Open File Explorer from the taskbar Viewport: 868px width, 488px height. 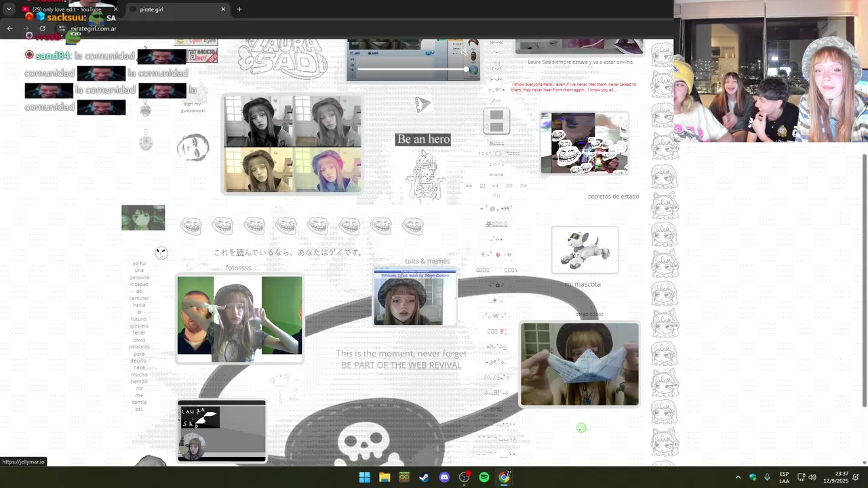pos(384,477)
